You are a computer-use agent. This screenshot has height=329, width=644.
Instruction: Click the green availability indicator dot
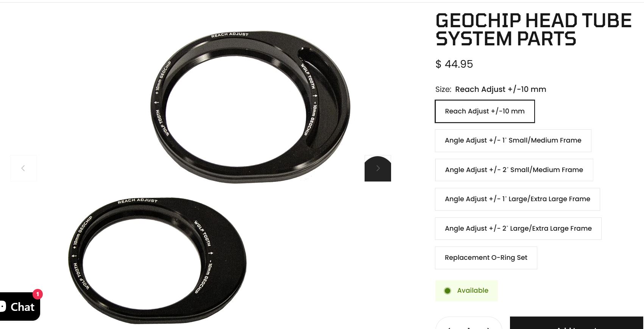tap(448, 291)
